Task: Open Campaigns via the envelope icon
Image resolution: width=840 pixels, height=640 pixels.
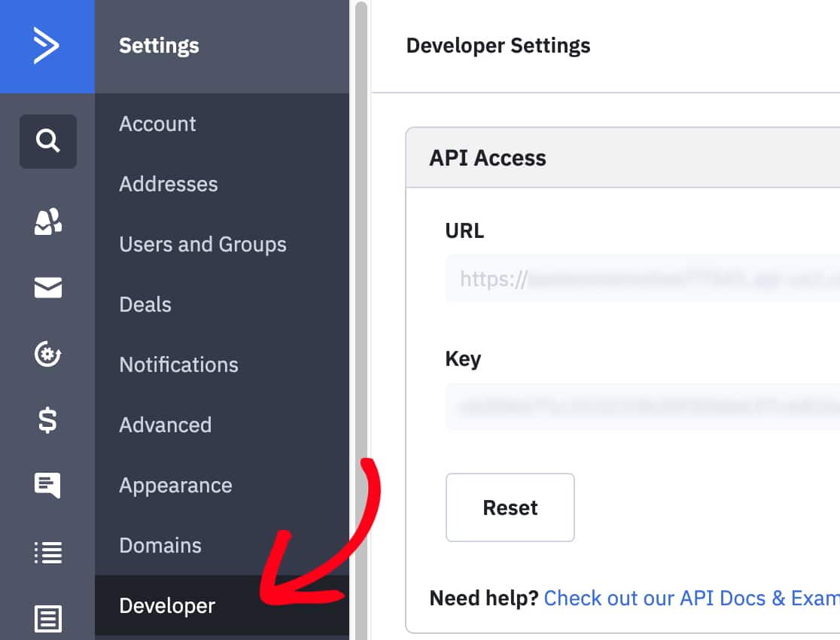Action: pyautogui.click(x=47, y=288)
